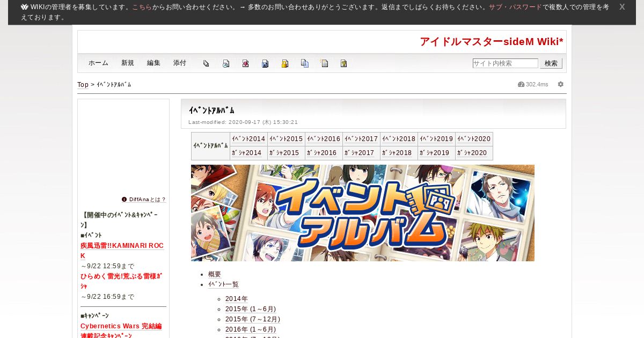The width and height of the screenshot is (644, 338).
Task: Open ｶﾞｼｬ2014 table link
Action: (x=247, y=153)
